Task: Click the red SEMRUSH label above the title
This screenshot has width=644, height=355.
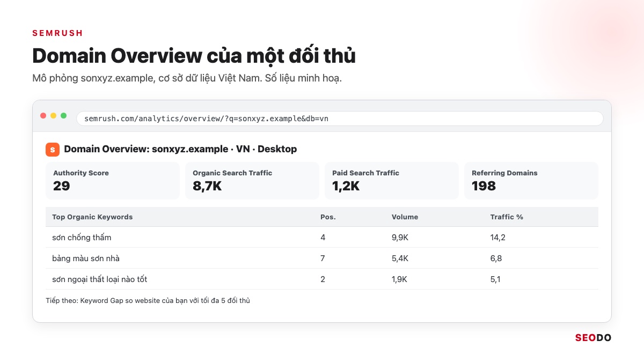Action: (57, 33)
